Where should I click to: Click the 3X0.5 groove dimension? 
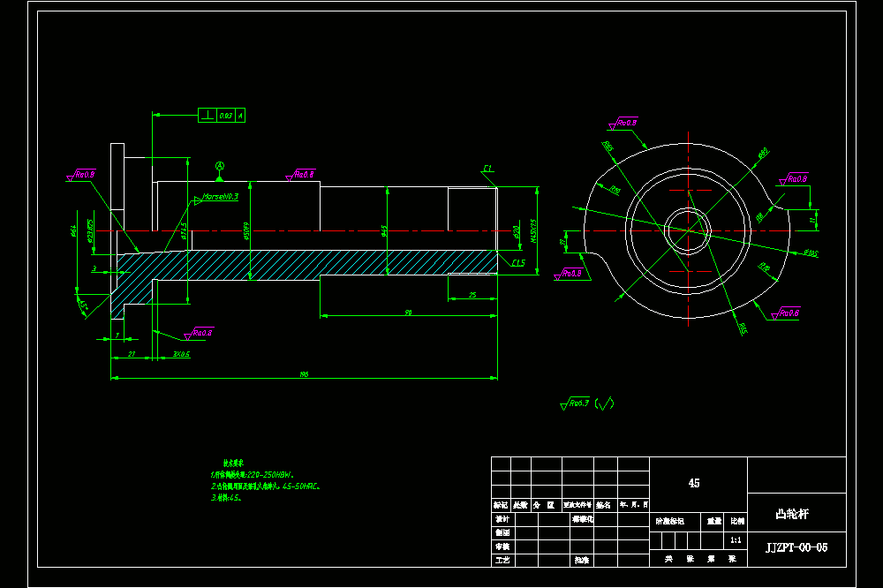(x=181, y=354)
